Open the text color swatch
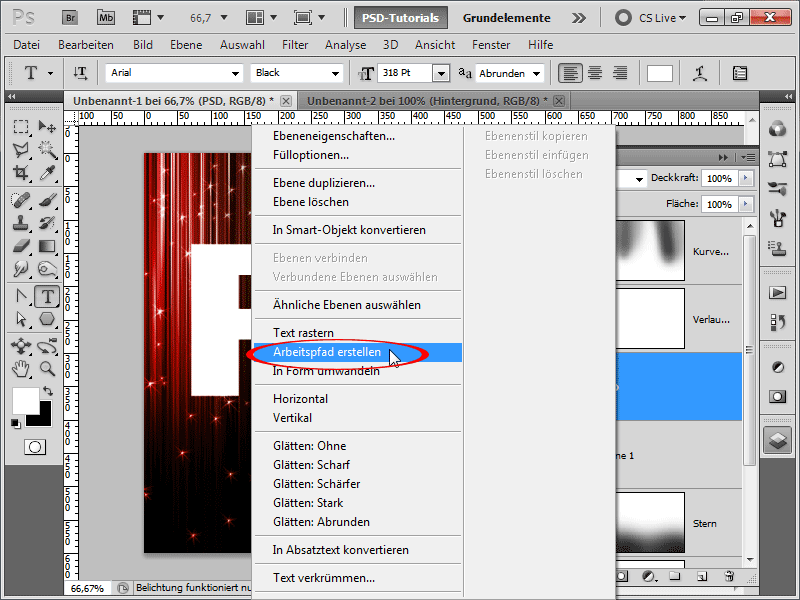Screen dimensions: 800x600 coord(660,73)
